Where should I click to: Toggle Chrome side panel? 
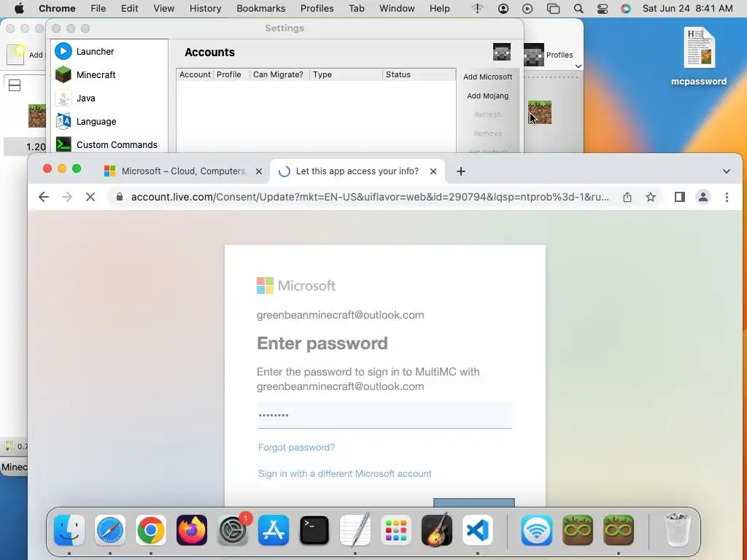[679, 197]
